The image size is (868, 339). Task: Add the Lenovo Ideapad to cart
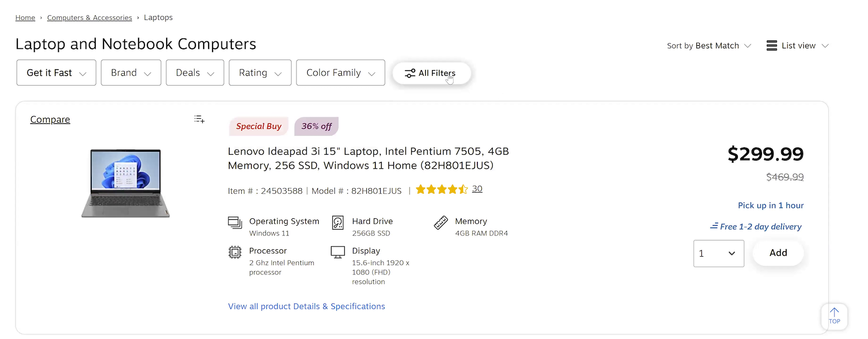pyautogui.click(x=778, y=253)
